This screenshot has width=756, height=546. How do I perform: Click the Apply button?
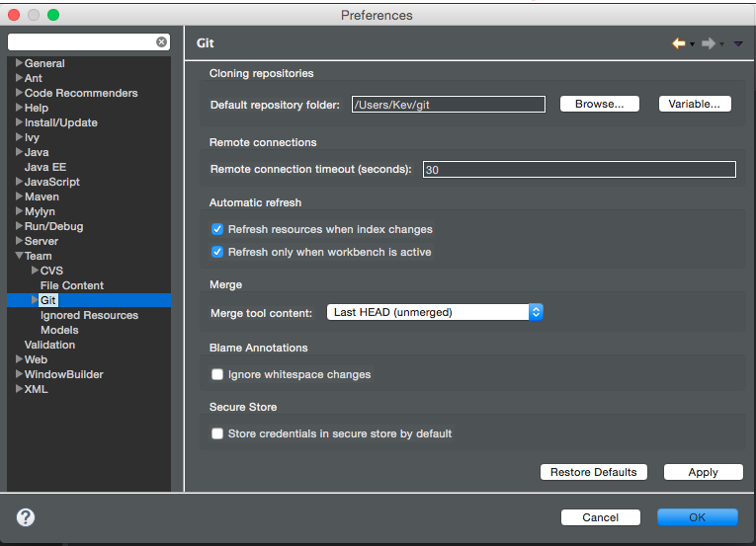point(703,472)
